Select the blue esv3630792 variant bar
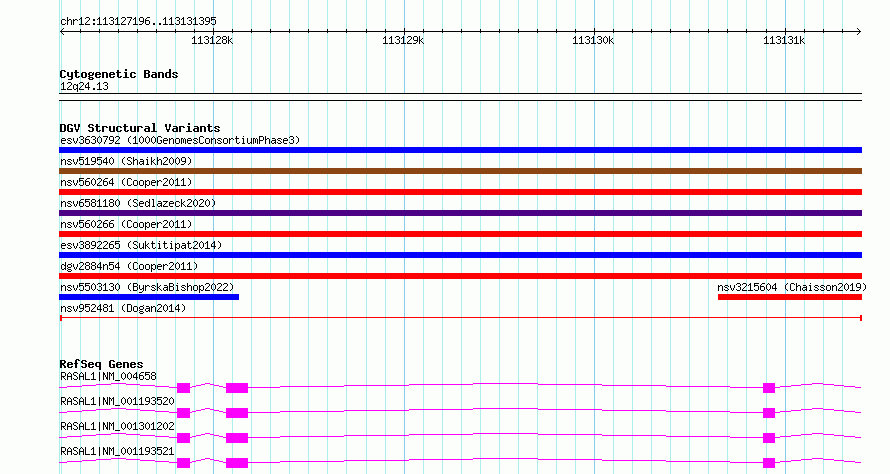 pyautogui.click(x=460, y=150)
